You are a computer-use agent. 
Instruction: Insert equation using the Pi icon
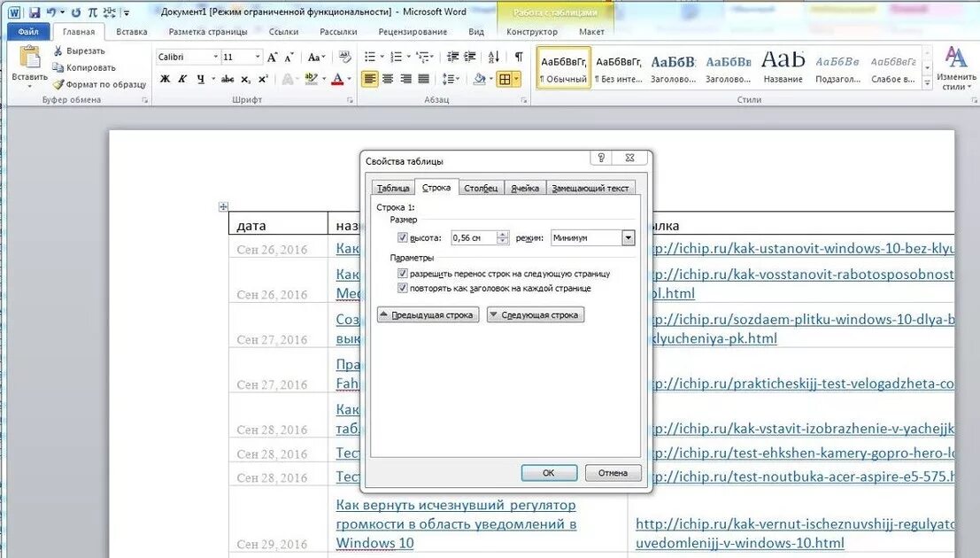(x=92, y=12)
